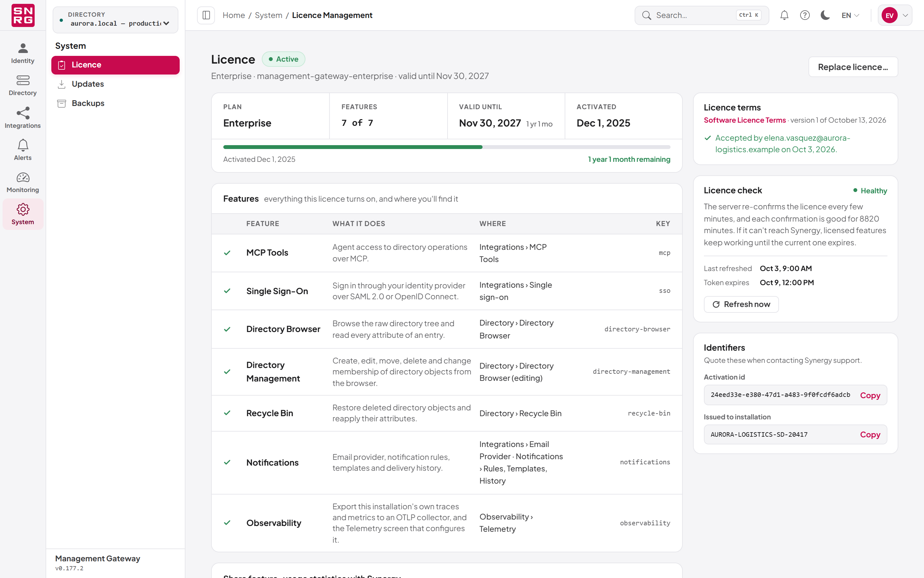Copy the Issued to installation value
Viewport: 924px width, 578px height.
[x=870, y=435]
